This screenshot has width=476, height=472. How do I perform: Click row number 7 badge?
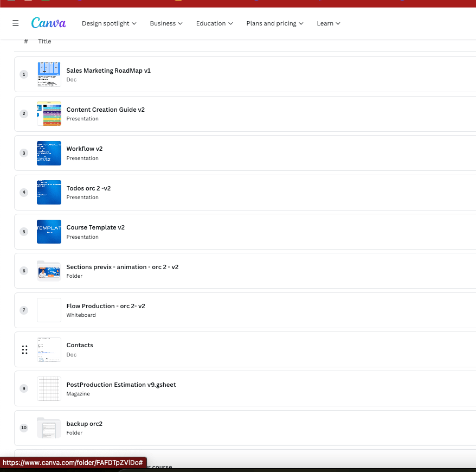coord(24,310)
